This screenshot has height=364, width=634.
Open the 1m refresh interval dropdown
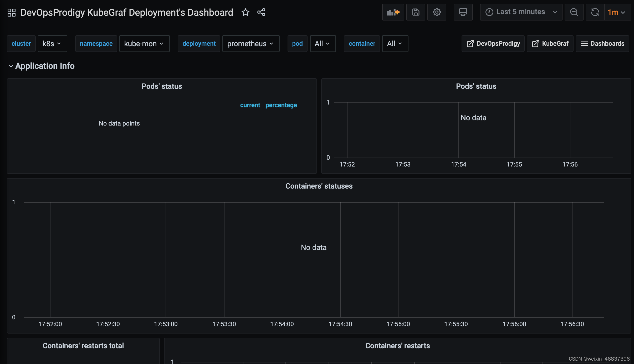coord(617,12)
